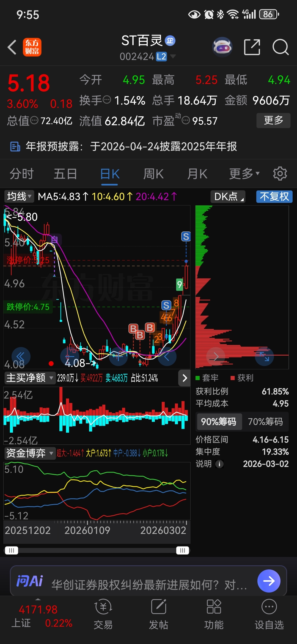Tap the 换手 info smiley icon
Viewport: 297px width, 644px height.
[x=107, y=100]
